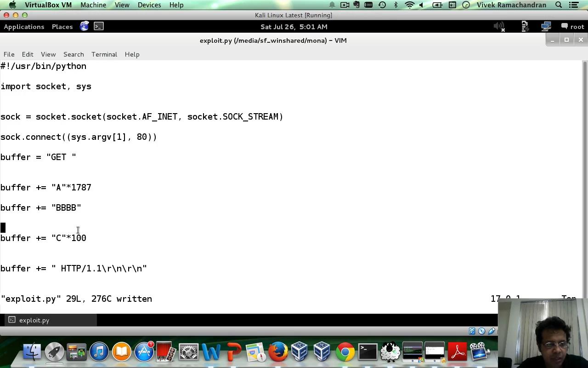Open Microsoft Word from the Dock
Viewport: 588px width, 368px height.
tap(211, 352)
